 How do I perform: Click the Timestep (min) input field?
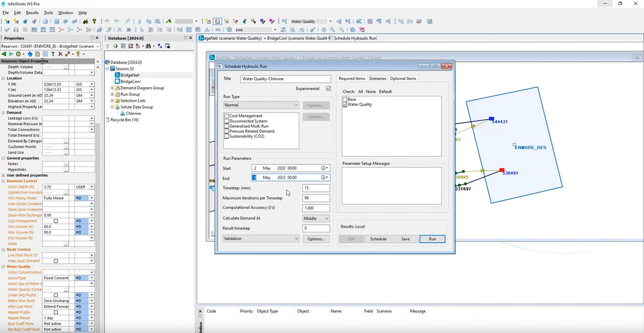tap(316, 188)
